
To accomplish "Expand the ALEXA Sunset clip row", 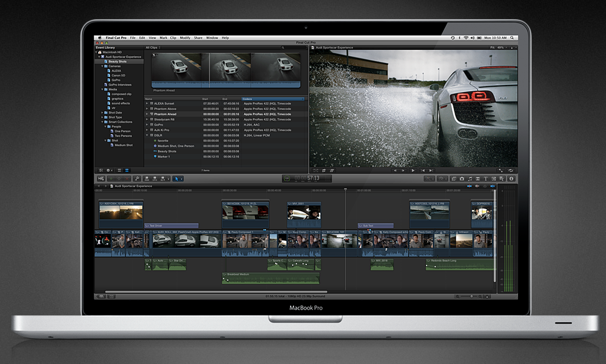I will pyautogui.click(x=147, y=104).
